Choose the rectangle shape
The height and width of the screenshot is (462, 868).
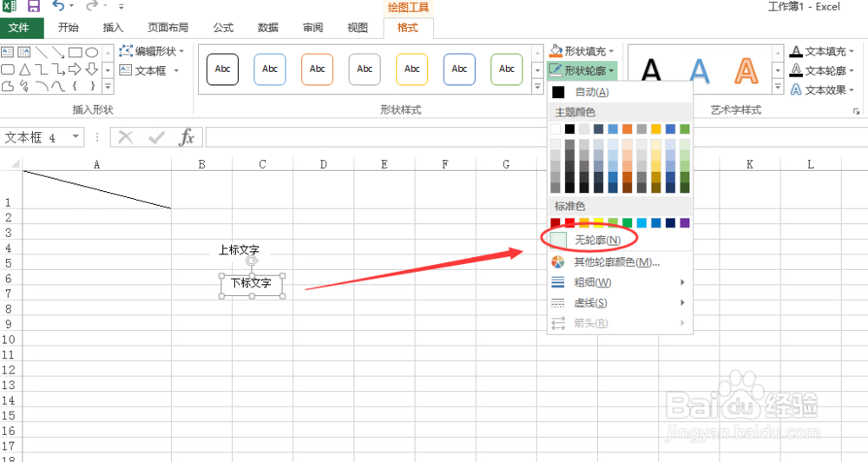pos(76,53)
